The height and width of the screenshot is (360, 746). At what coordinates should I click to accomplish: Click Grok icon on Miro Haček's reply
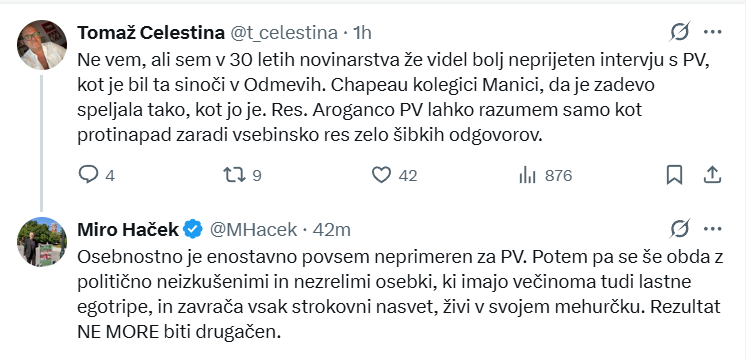tap(680, 229)
